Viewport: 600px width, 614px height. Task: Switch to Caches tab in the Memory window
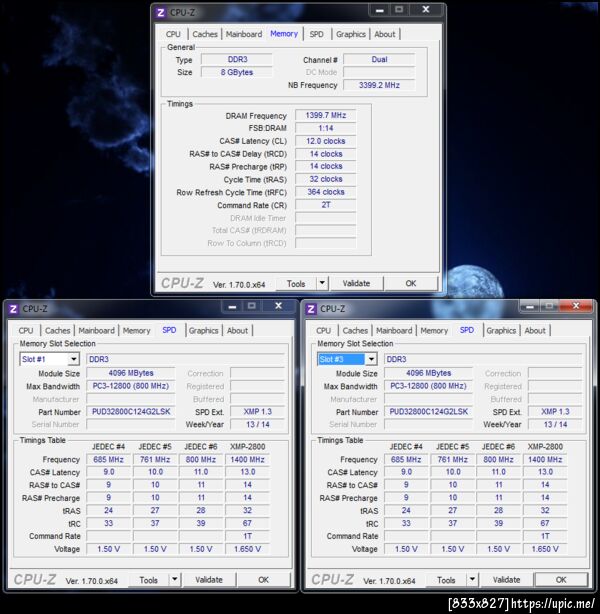[x=205, y=34]
